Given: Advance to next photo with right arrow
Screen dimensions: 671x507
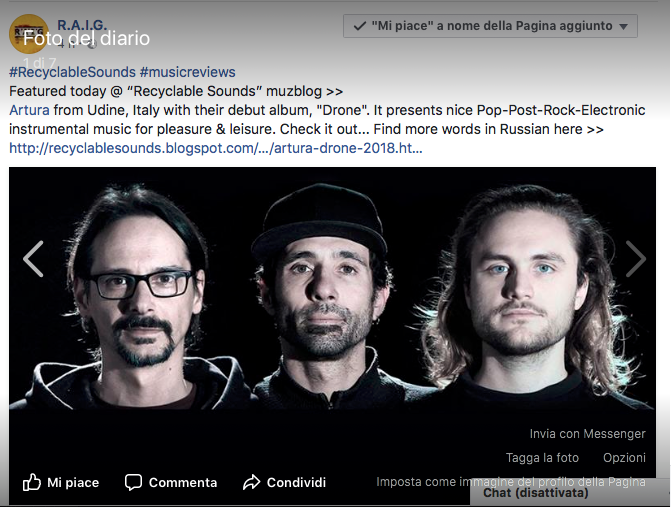Looking at the screenshot, I should [635, 259].
